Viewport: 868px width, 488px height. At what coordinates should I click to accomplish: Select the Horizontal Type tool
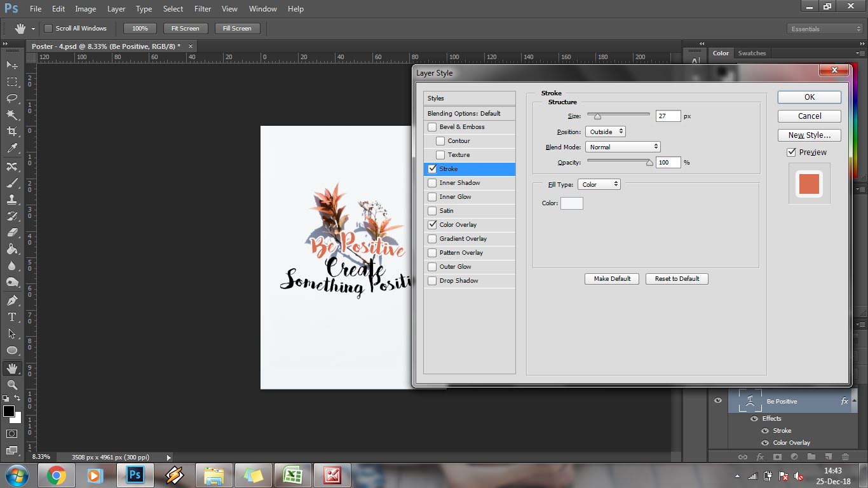pyautogui.click(x=11, y=317)
